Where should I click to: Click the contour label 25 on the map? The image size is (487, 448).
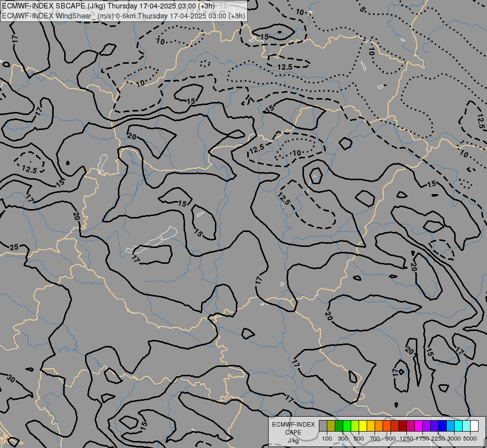click(14, 247)
